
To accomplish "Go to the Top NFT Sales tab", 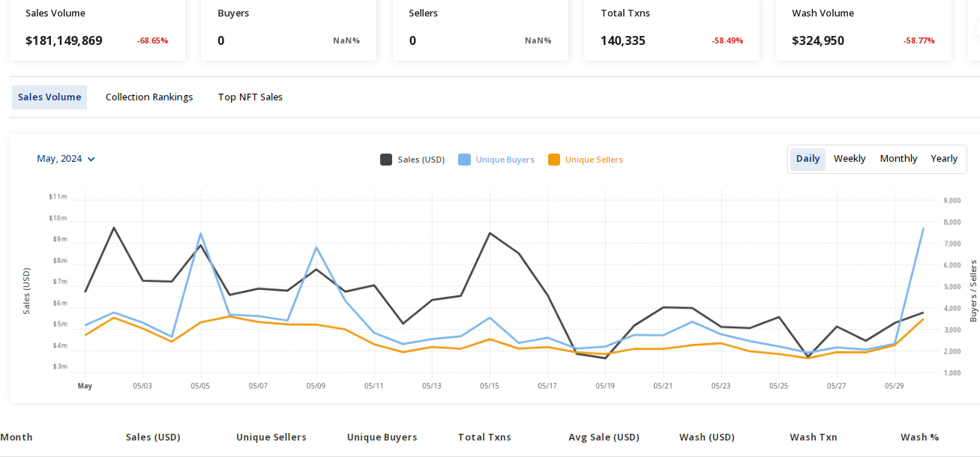I will (x=250, y=97).
